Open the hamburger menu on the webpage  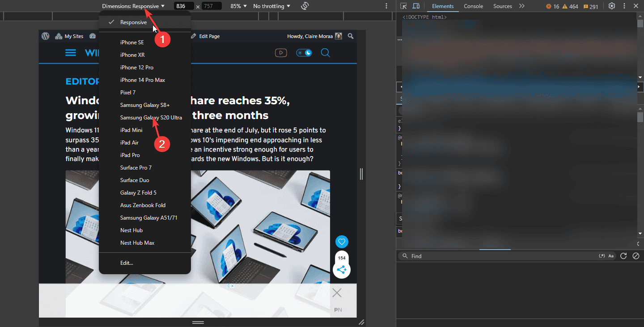click(x=71, y=53)
